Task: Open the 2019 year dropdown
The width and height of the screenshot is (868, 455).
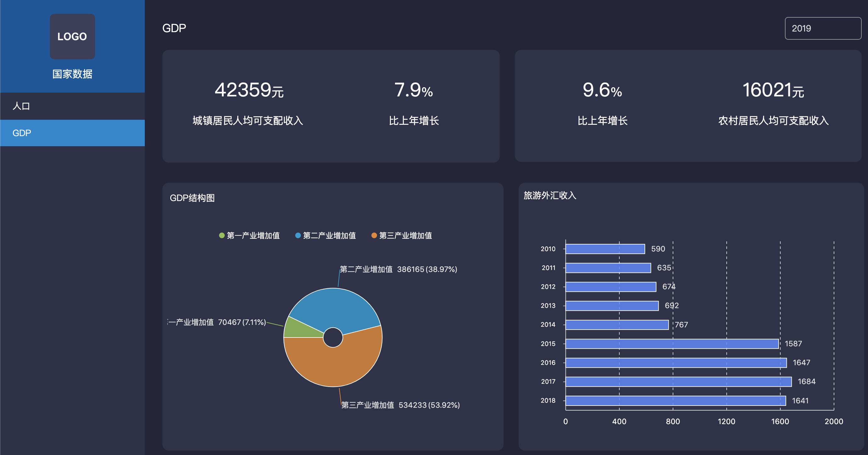Action: 822,28
